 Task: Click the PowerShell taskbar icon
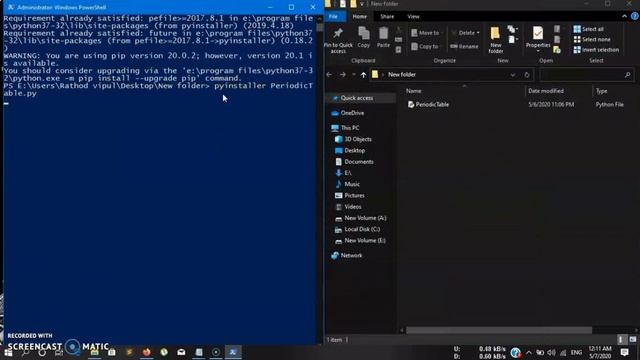(x=233, y=352)
